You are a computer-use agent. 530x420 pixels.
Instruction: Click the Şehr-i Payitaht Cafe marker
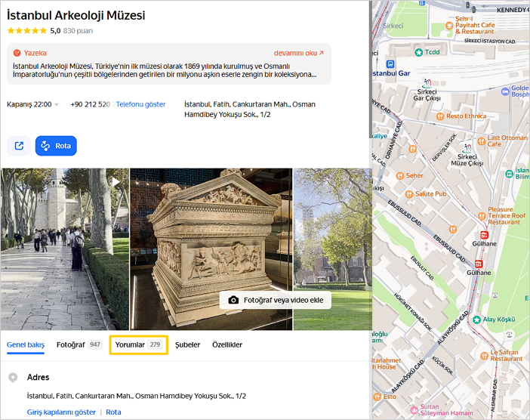point(449,25)
